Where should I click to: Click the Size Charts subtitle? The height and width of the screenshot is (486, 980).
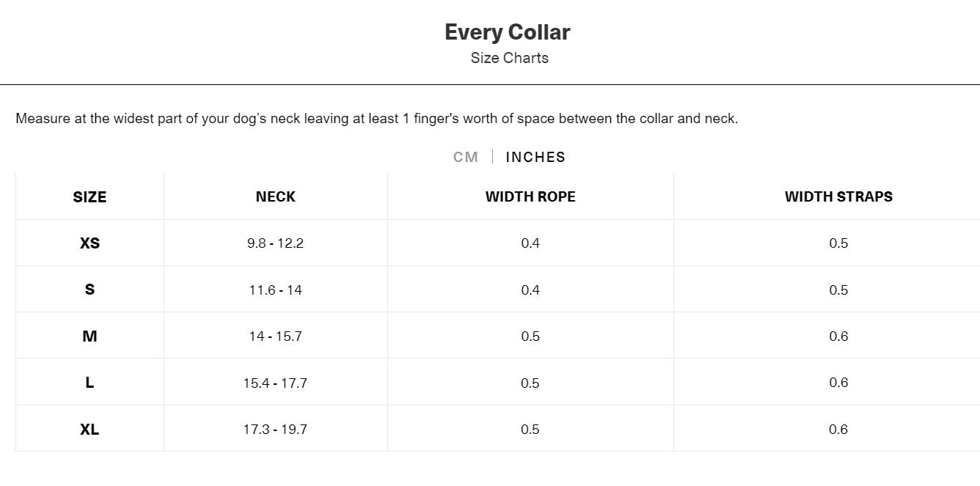point(509,58)
